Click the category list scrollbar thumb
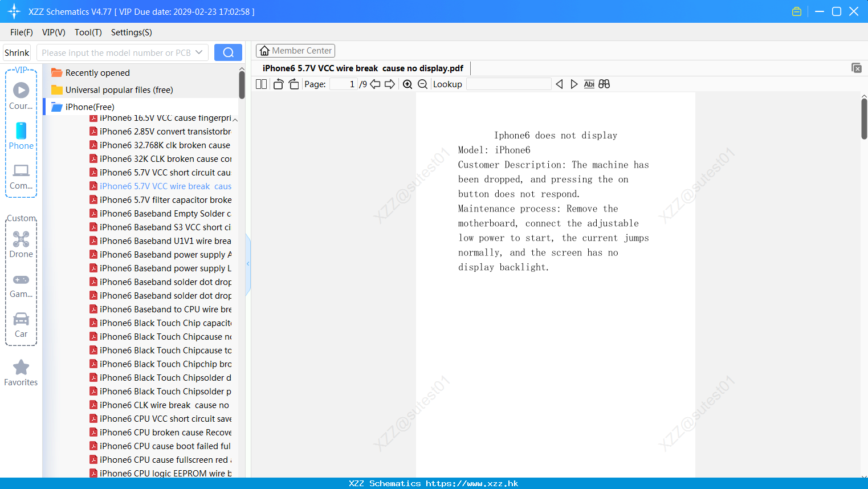 242,84
